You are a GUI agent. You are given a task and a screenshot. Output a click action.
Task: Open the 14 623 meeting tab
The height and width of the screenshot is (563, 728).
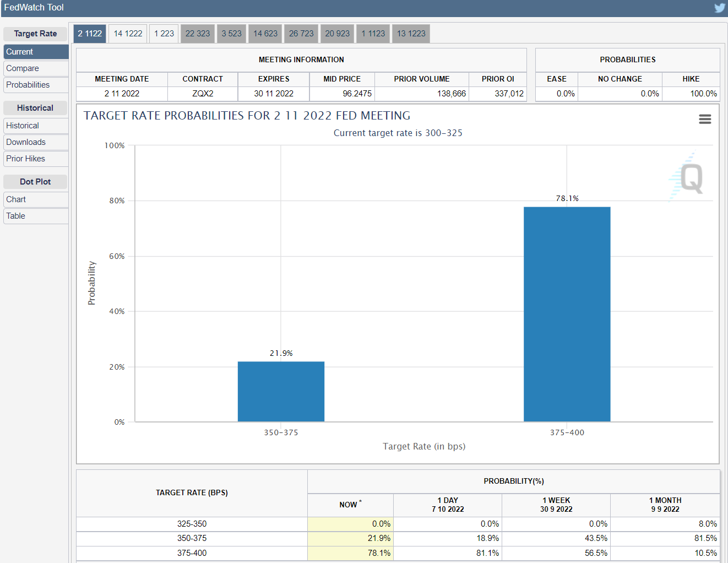(265, 34)
